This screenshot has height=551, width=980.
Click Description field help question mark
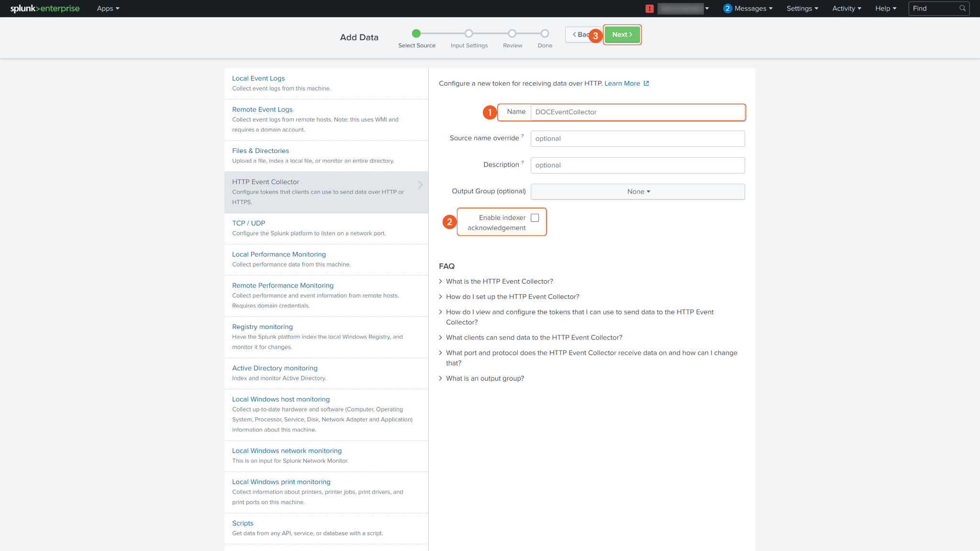[523, 162]
